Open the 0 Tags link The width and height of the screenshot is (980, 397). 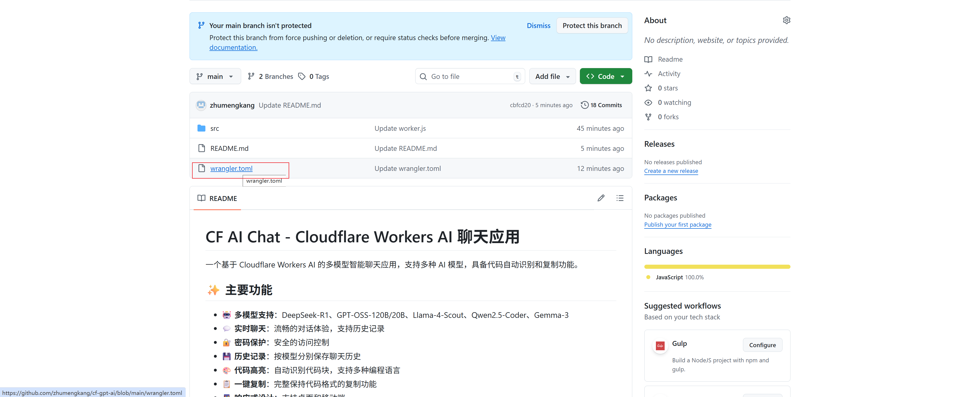[x=314, y=77]
